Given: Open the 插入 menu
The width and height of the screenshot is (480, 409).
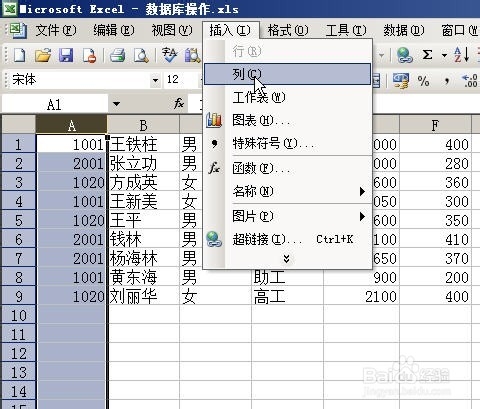Looking at the screenshot, I should coord(230,31).
